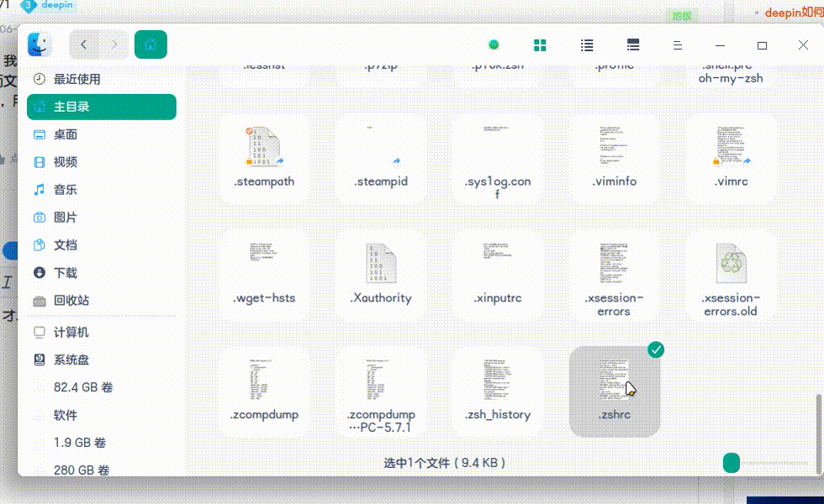Open compact view layout icon
The height and width of the screenshot is (504, 824).
coord(632,45)
